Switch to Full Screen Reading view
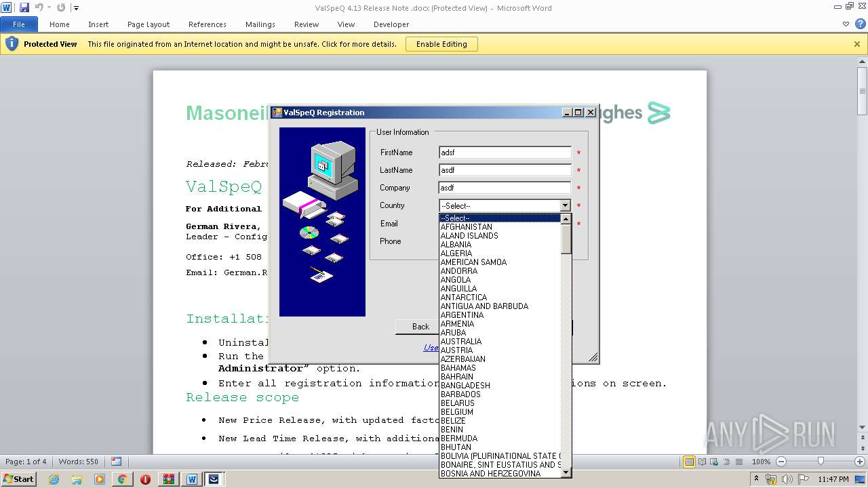 point(702,462)
